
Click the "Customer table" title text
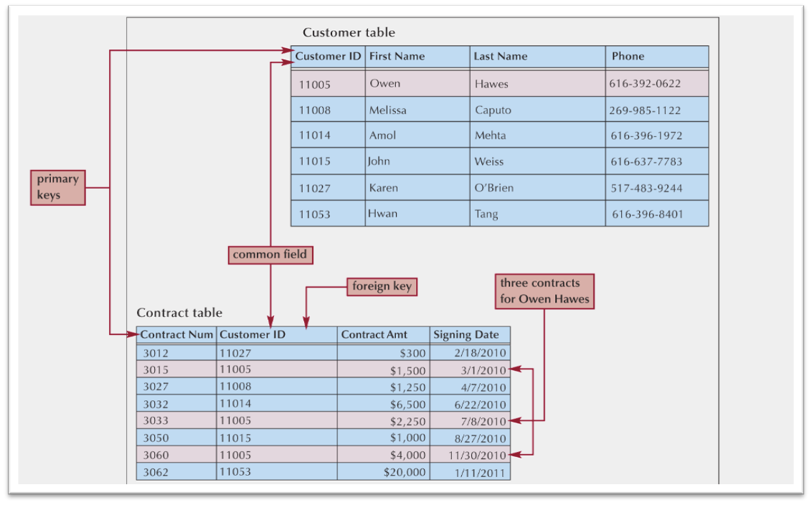click(349, 32)
